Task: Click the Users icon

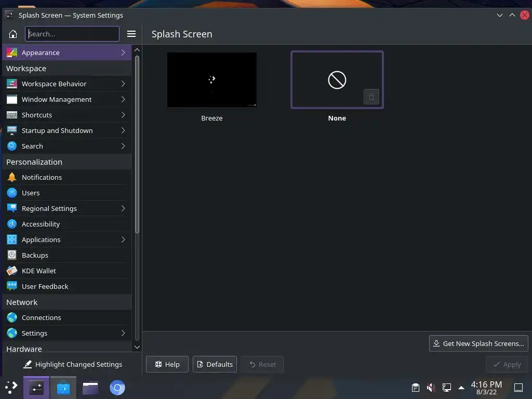Action: [x=12, y=193]
